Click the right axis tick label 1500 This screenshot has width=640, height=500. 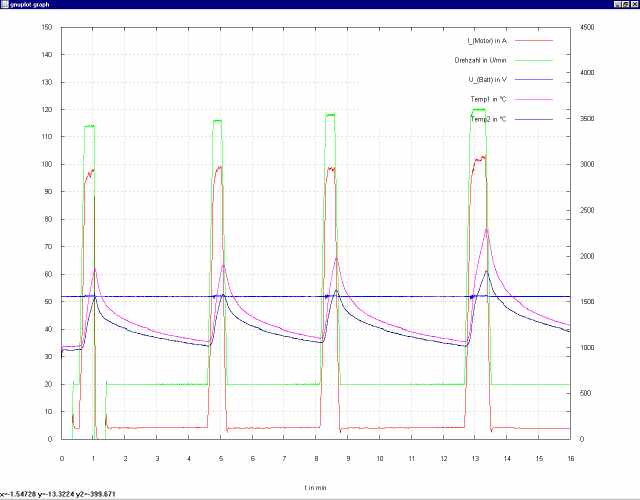(x=587, y=302)
